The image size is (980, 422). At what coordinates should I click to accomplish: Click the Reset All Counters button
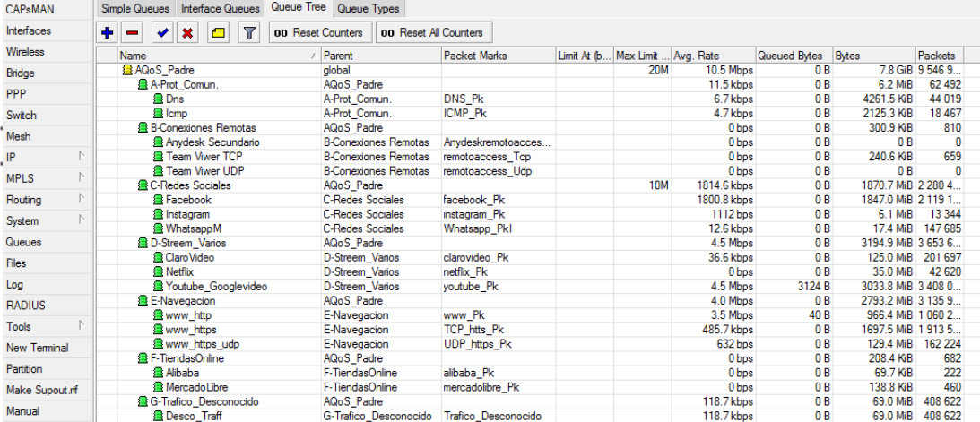click(x=433, y=32)
